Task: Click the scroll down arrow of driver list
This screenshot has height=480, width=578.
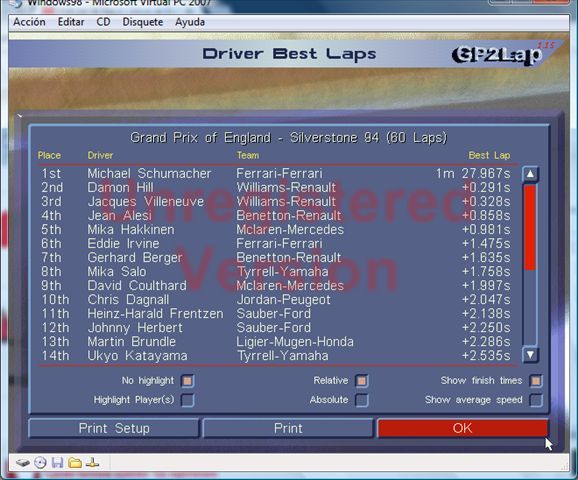Action: [530, 355]
